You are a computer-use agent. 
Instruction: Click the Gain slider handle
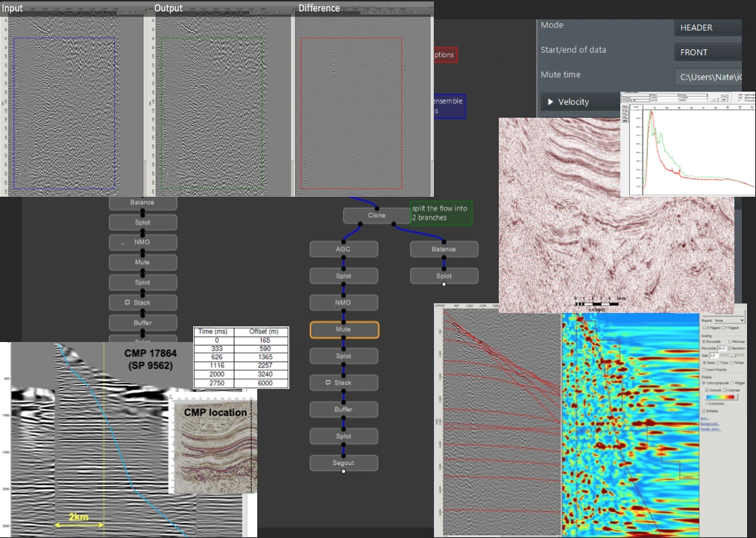pos(733,355)
